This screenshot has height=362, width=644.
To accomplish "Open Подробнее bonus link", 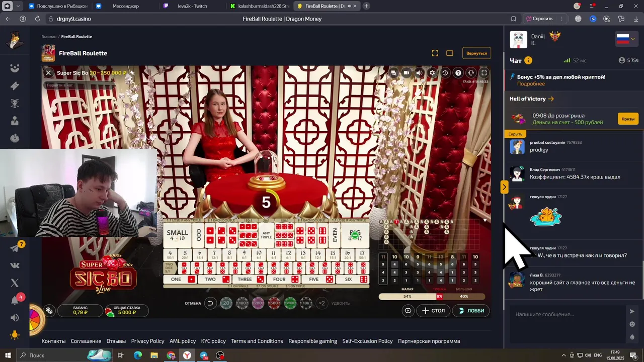I will coord(531,84).
